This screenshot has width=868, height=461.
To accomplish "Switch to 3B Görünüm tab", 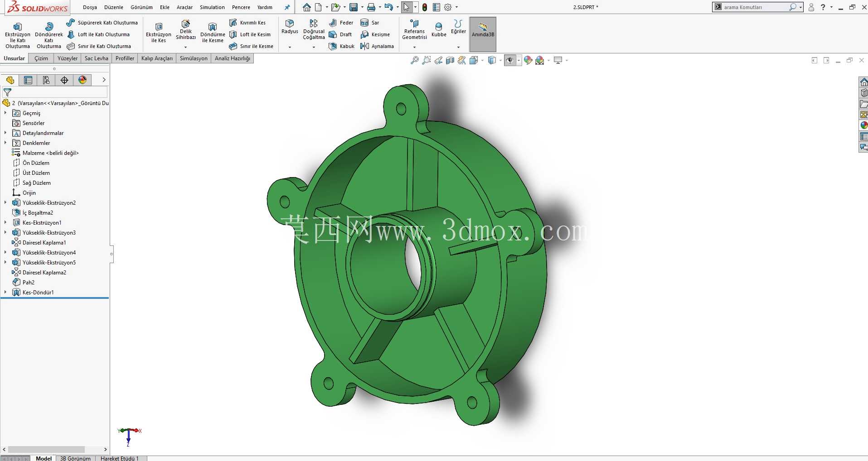I will pyautogui.click(x=75, y=458).
